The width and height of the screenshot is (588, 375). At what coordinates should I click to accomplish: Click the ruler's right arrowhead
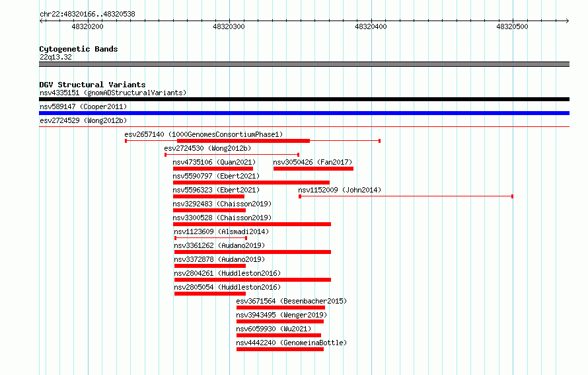(568, 21)
